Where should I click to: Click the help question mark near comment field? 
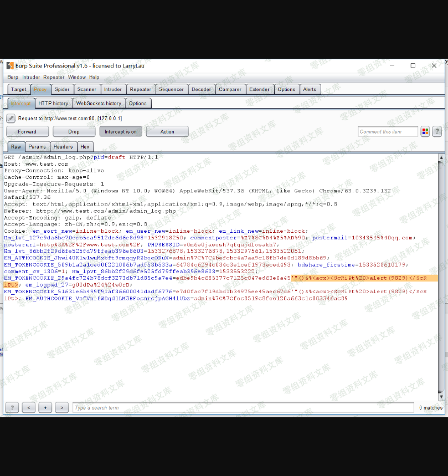point(437,131)
